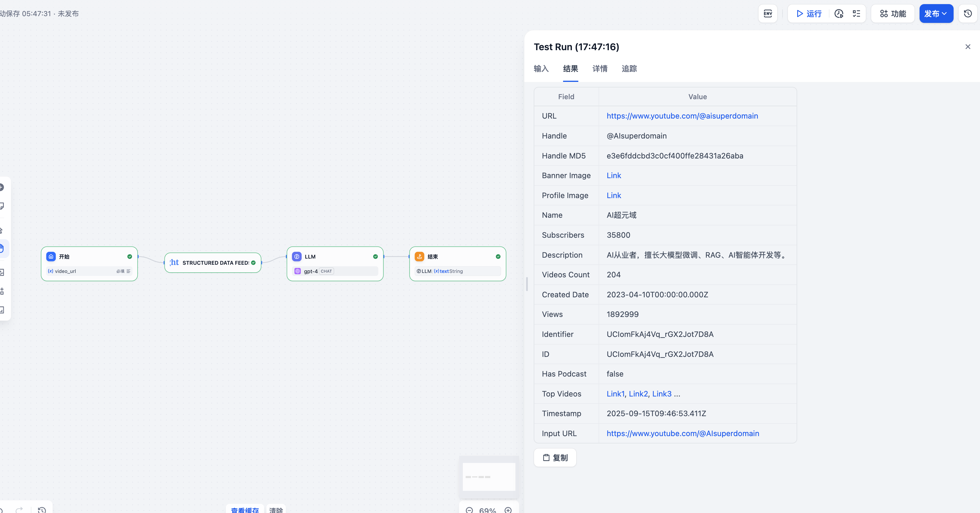Open the Banner Image link

tap(614, 176)
